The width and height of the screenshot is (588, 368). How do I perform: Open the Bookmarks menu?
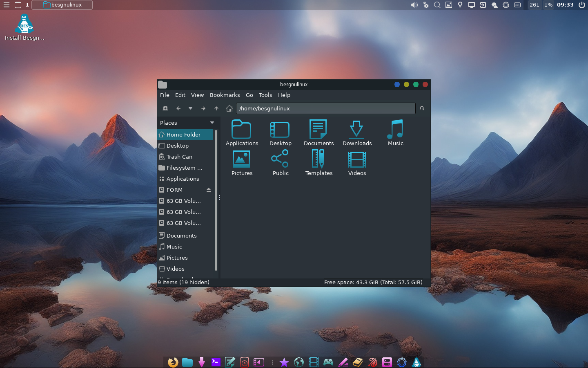[225, 95]
